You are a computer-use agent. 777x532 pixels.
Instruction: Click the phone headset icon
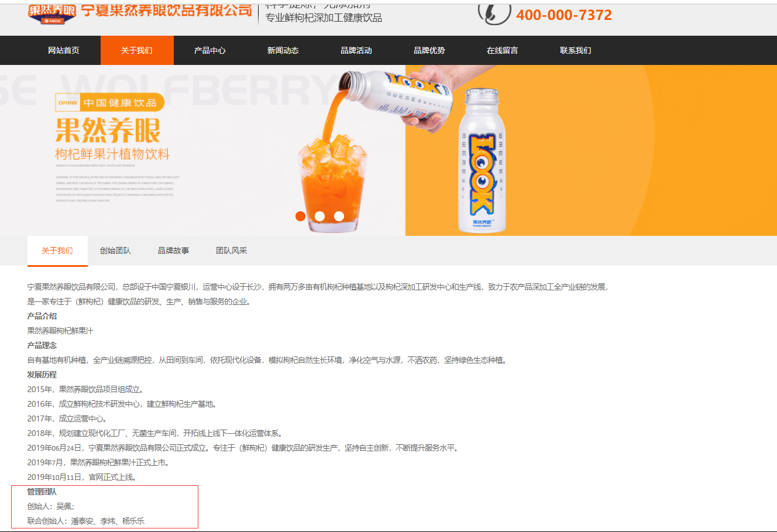pyautogui.click(x=494, y=13)
